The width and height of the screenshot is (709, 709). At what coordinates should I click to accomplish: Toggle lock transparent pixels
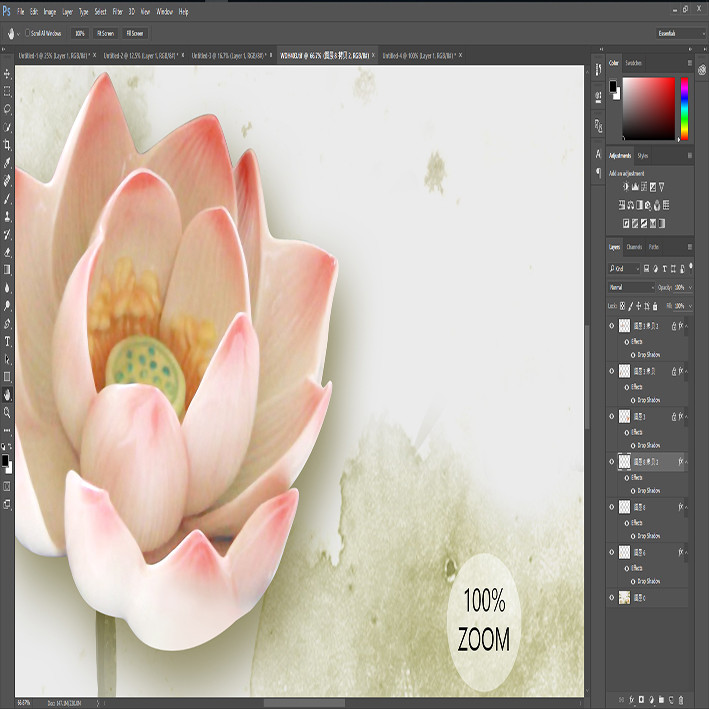click(x=623, y=306)
